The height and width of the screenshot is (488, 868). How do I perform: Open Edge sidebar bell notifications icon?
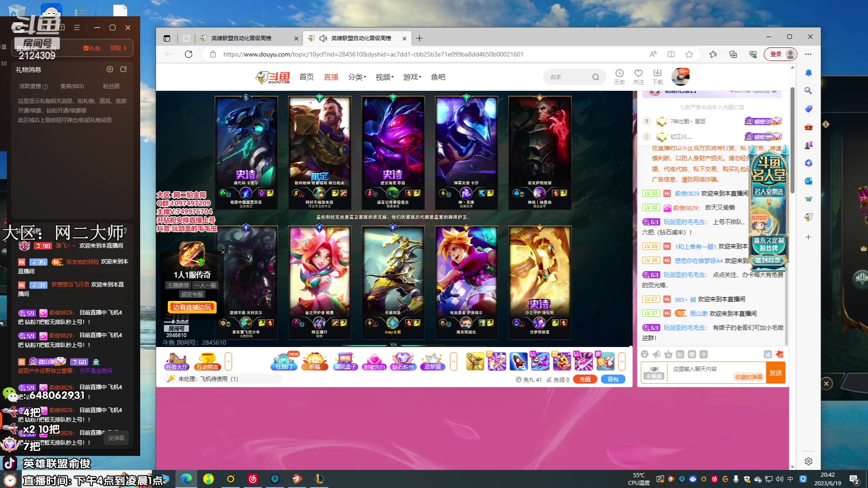808,73
